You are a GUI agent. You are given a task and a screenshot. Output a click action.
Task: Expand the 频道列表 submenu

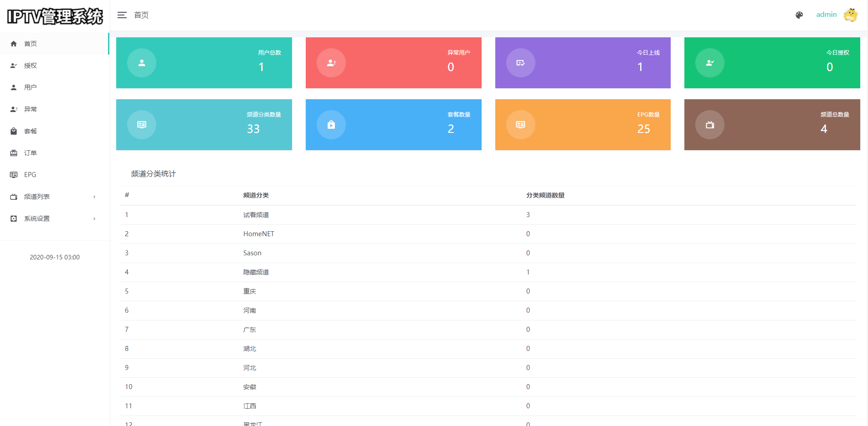click(94, 196)
